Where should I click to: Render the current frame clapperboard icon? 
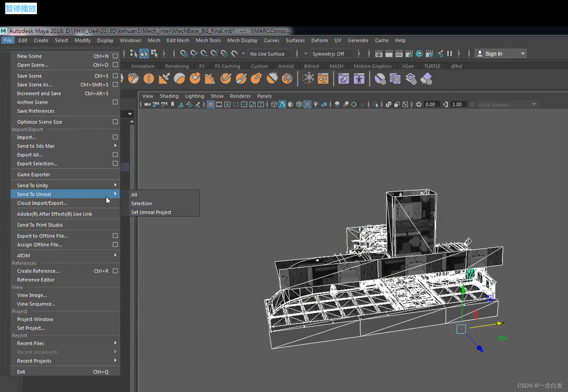tap(389, 54)
